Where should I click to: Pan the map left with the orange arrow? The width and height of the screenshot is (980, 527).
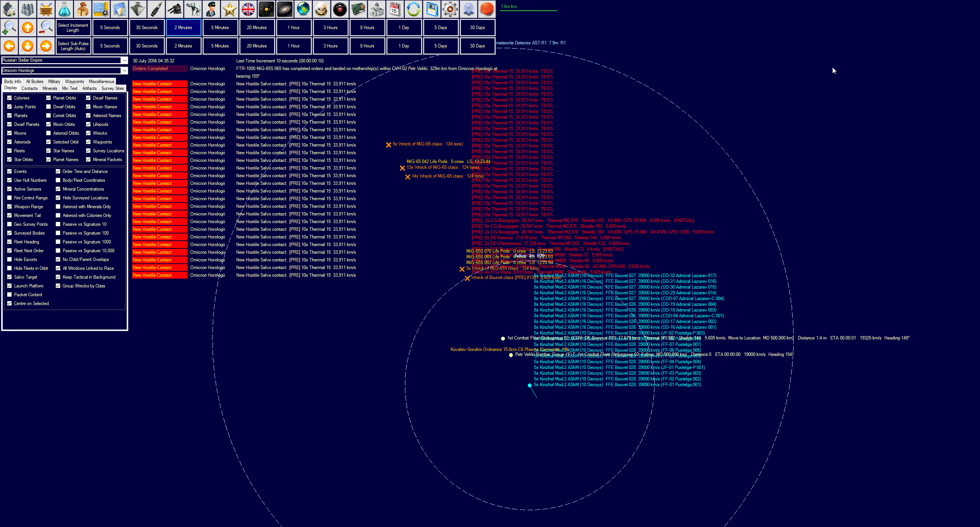point(9,46)
